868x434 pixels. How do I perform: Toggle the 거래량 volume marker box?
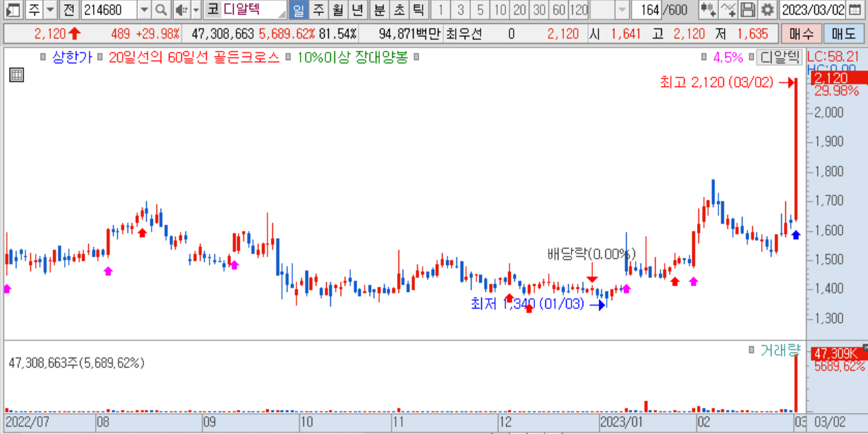click(752, 350)
